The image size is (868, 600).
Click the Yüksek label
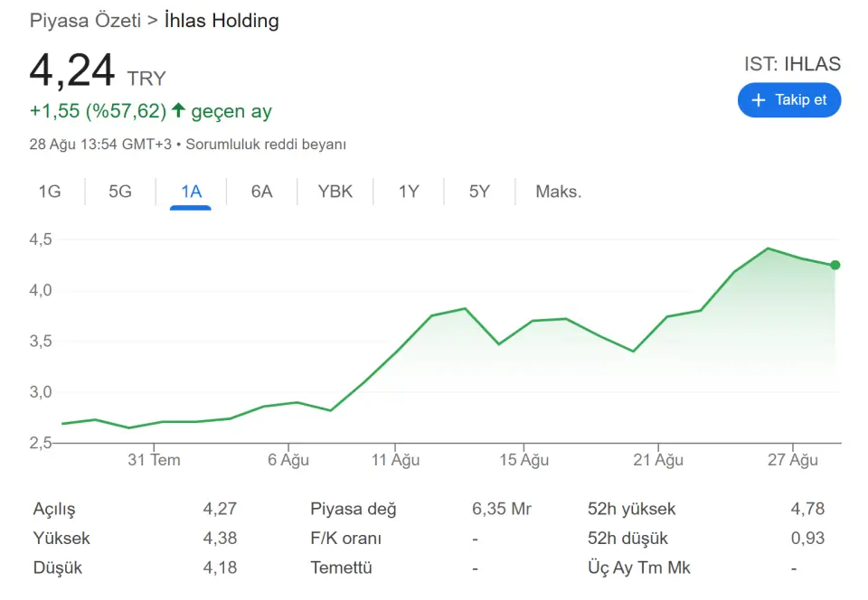coord(61,538)
